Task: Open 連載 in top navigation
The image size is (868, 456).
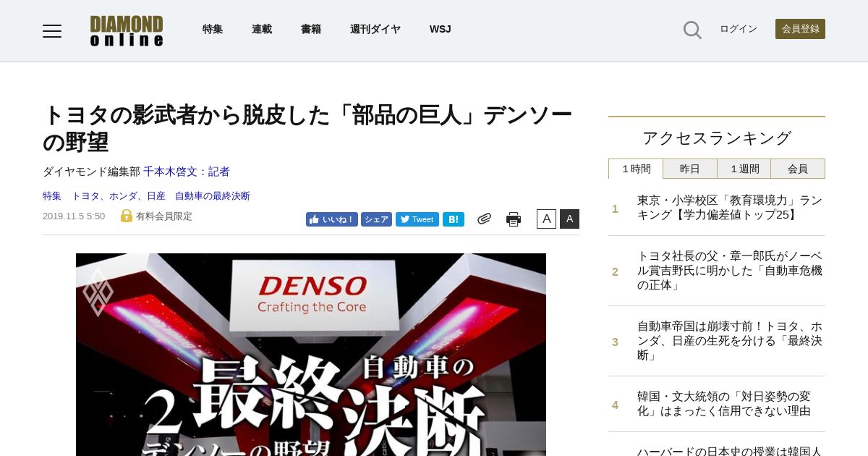Action: [x=262, y=29]
